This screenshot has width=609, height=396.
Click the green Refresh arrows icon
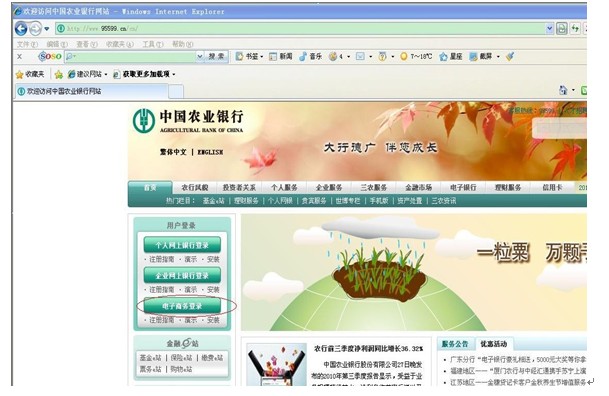click(575, 28)
